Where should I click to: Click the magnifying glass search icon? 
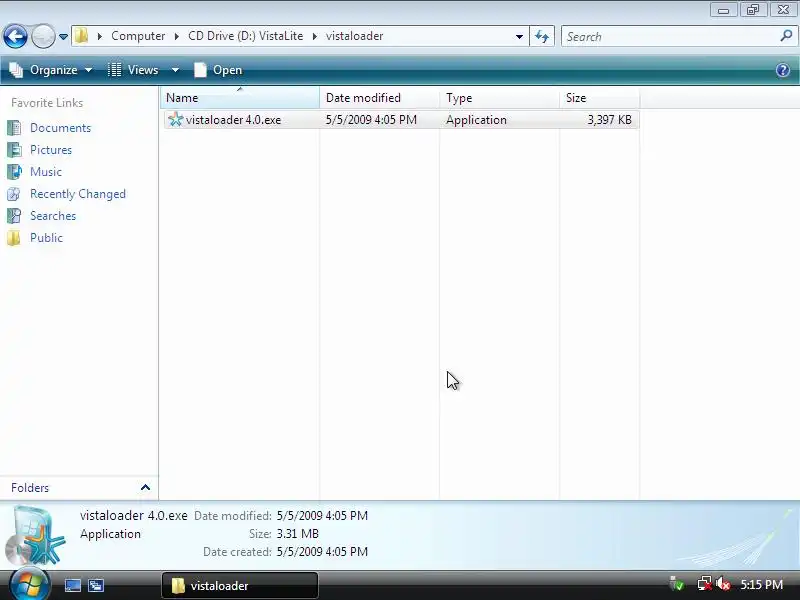[786, 36]
